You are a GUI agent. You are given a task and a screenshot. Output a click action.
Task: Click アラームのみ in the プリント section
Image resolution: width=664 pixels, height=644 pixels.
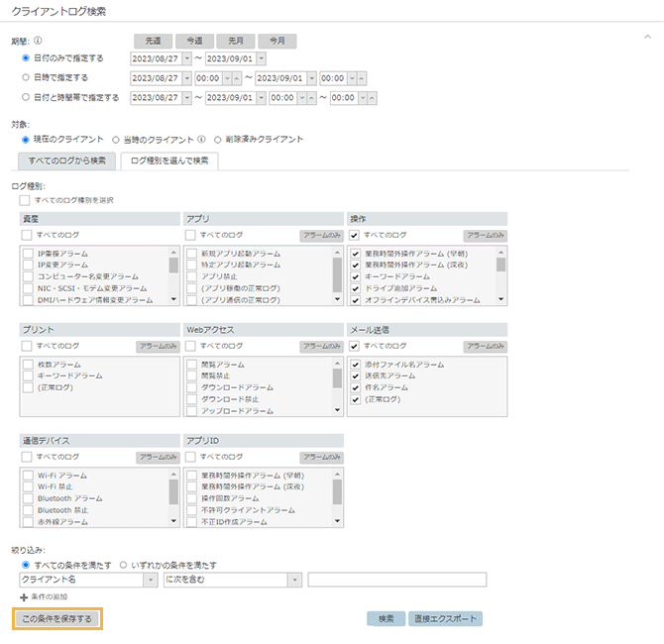pyautogui.click(x=158, y=347)
